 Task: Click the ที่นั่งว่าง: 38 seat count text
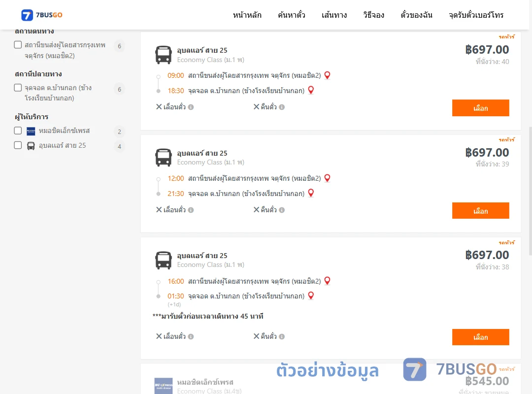click(492, 267)
